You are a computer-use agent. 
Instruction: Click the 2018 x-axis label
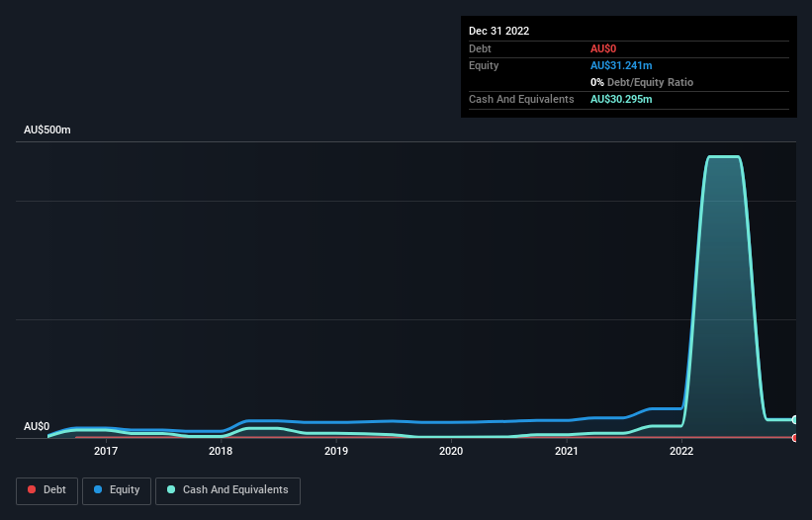point(221,451)
